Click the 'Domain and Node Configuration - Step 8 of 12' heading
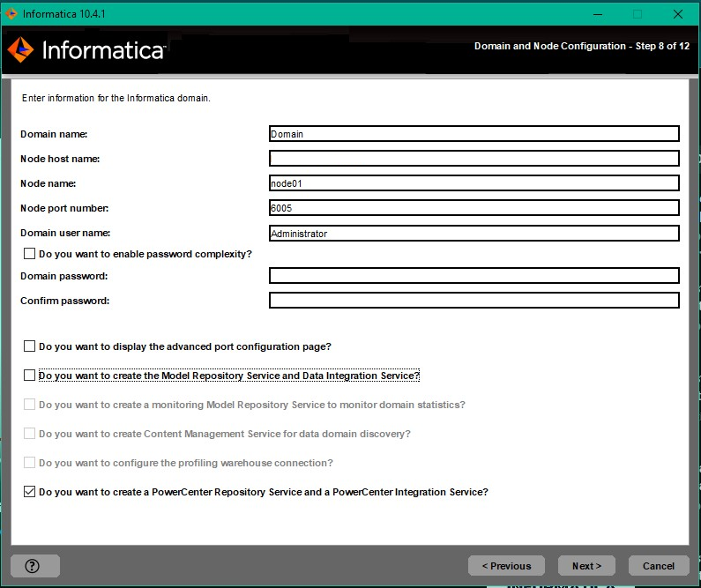Image resolution: width=701 pixels, height=588 pixels. (x=582, y=46)
